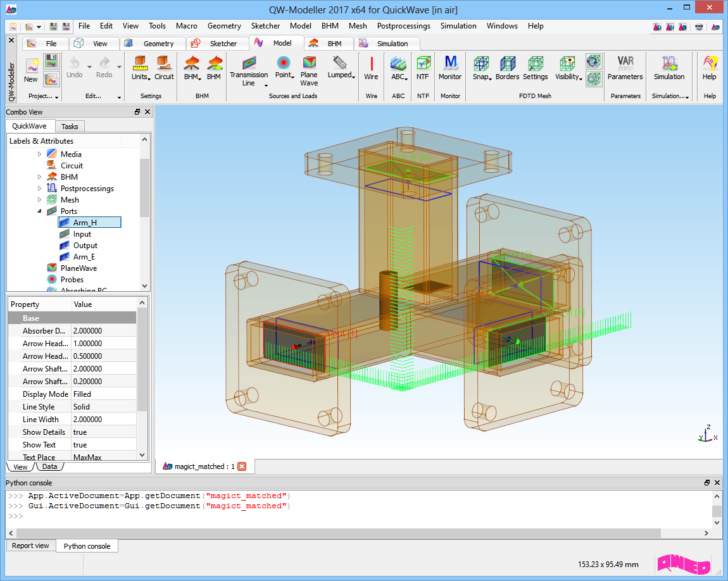Image resolution: width=728 pixels, height=581 pixels.
Task: Collapse the Ports tree node
Action: click(39, 211)
